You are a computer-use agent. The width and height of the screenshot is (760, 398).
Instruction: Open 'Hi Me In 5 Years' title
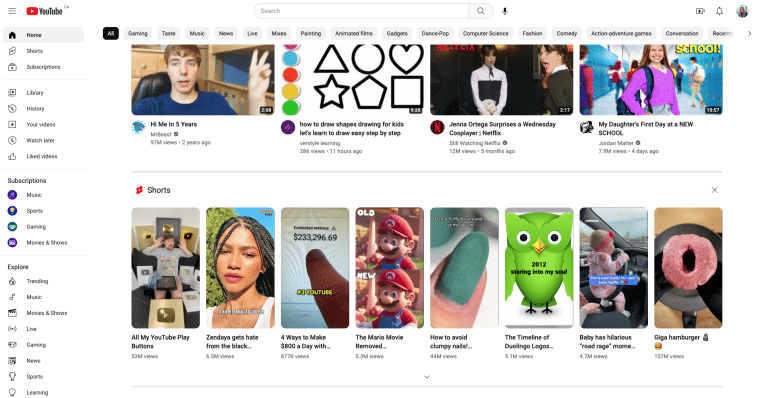click(174, 124)
